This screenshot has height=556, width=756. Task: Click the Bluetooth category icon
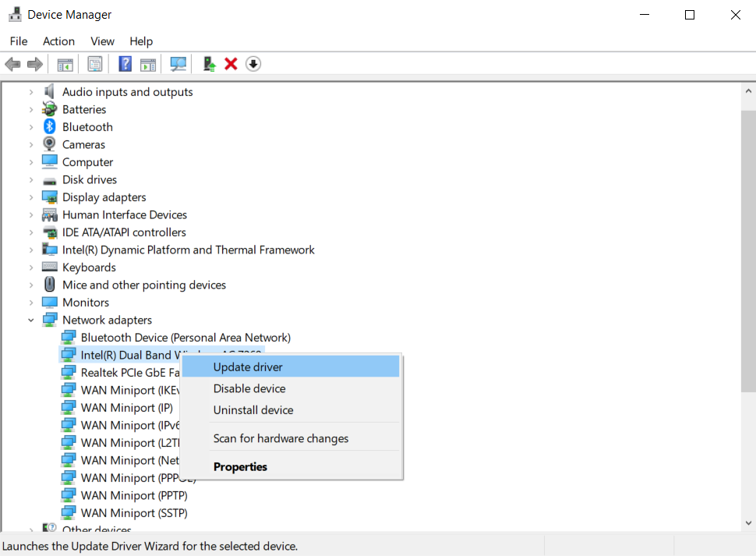point(50,127)
